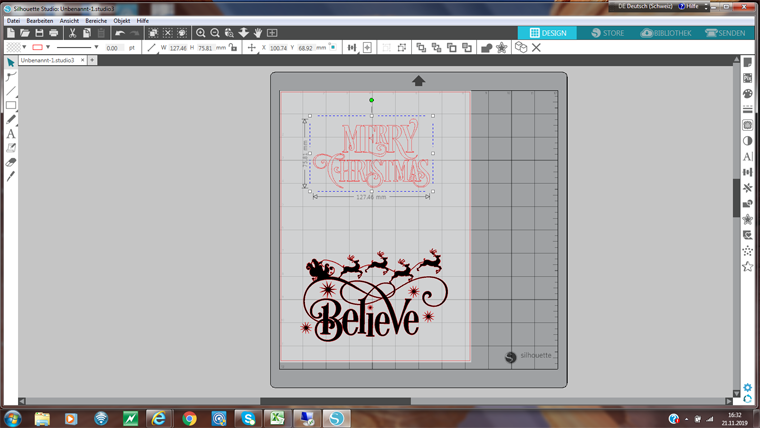
Task: Select the Edit Points tool in left toolbar
Action: click(x=11, y=77)
